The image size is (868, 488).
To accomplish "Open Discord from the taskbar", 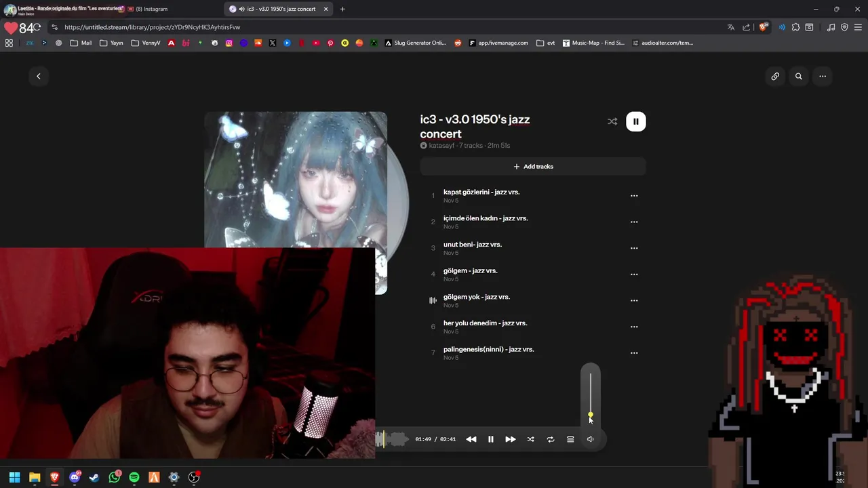I will tap(75, 477).
